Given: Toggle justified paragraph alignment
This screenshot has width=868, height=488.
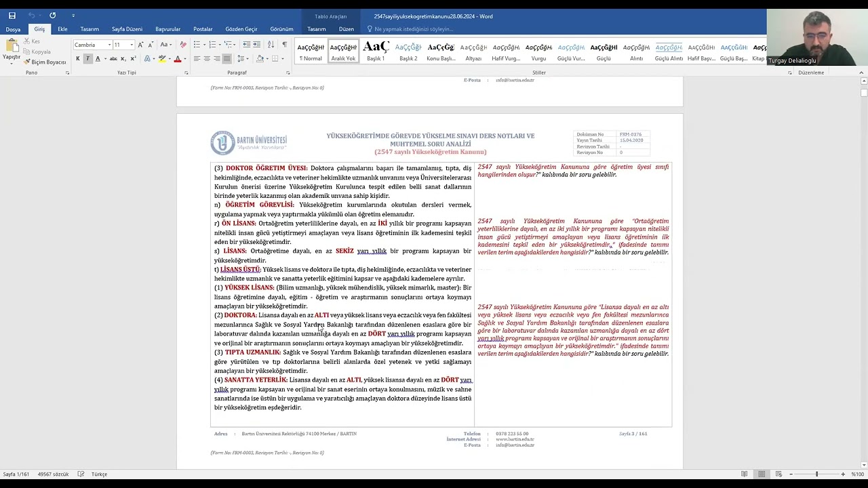Looking at the screenshot, I should 227,59.
